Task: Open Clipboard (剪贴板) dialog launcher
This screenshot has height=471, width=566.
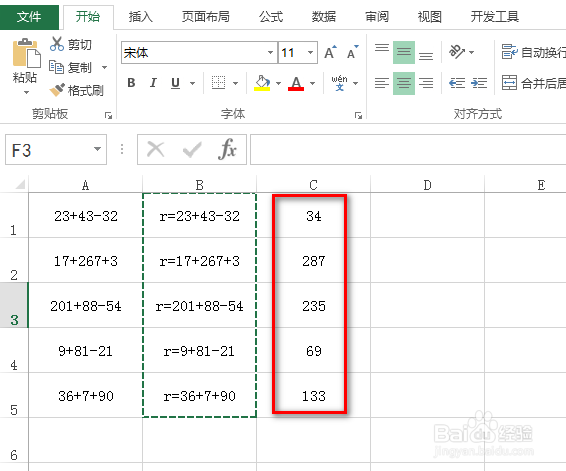Action: point(108,115)
